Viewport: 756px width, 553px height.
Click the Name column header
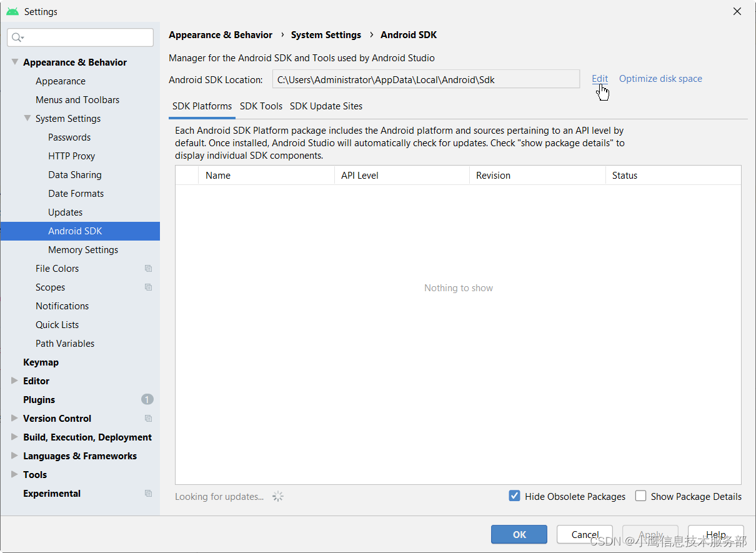tap(266, 176)
